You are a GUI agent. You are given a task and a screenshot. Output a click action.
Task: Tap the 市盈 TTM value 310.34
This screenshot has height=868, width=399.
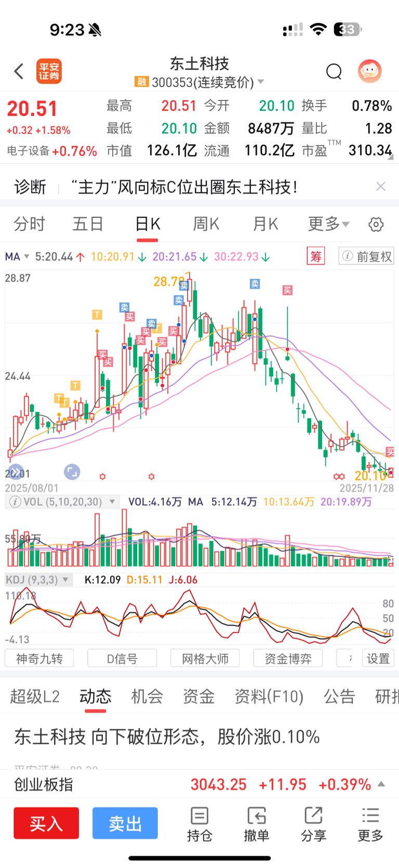(370, 150)
